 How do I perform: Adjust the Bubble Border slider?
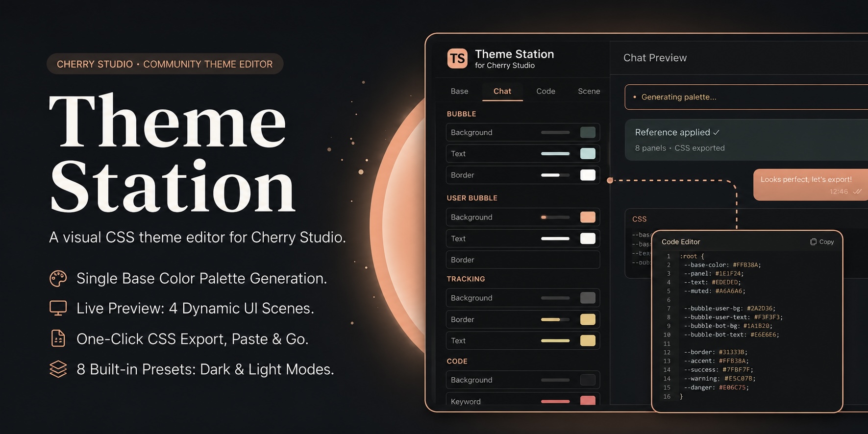click(x=555, y=175)
